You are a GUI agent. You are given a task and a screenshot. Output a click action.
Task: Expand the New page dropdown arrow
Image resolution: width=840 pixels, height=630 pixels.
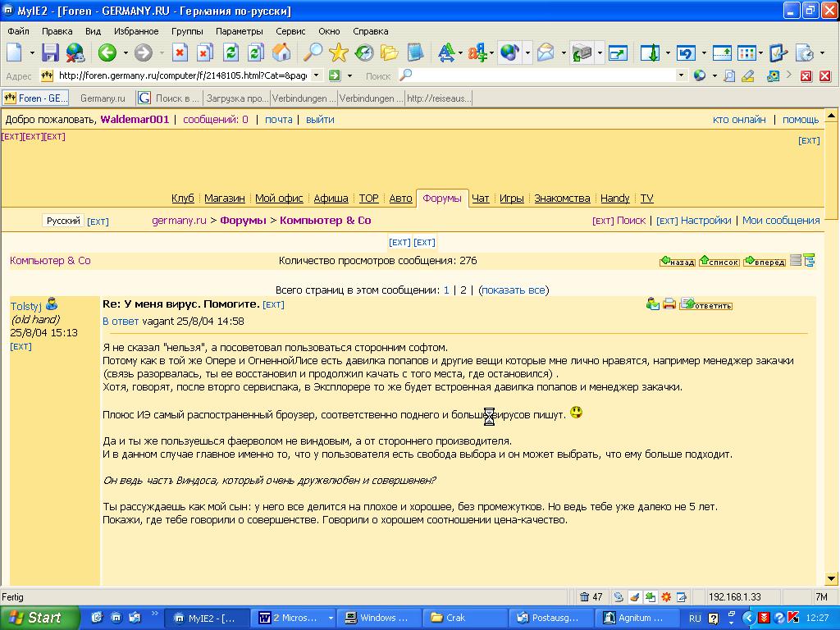32,52
